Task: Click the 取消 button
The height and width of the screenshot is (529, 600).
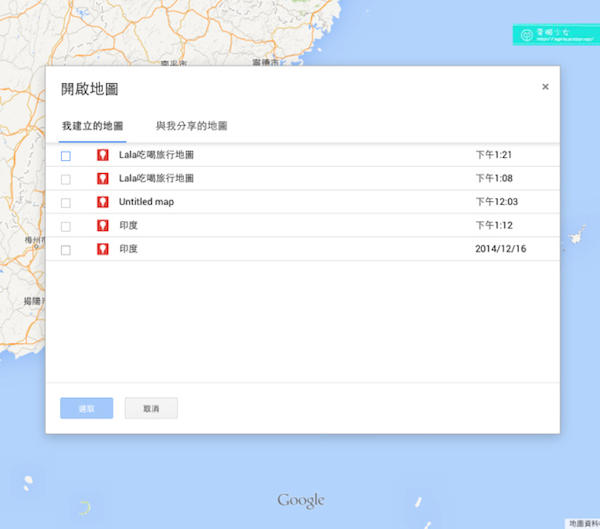Action: click(x=151, y=408)
